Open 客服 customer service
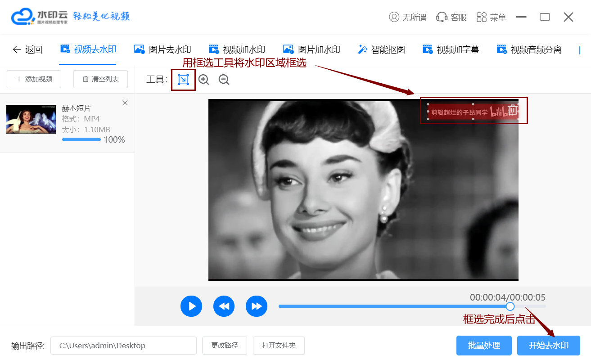Screen dimensions: 591x364 (x=451, y=17)
